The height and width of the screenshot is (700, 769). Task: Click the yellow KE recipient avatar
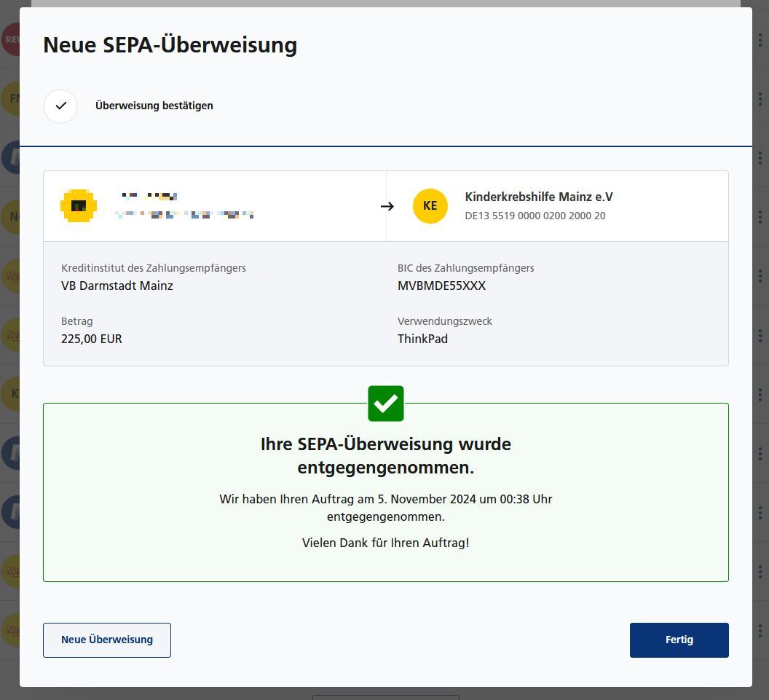tap(430, 206)
